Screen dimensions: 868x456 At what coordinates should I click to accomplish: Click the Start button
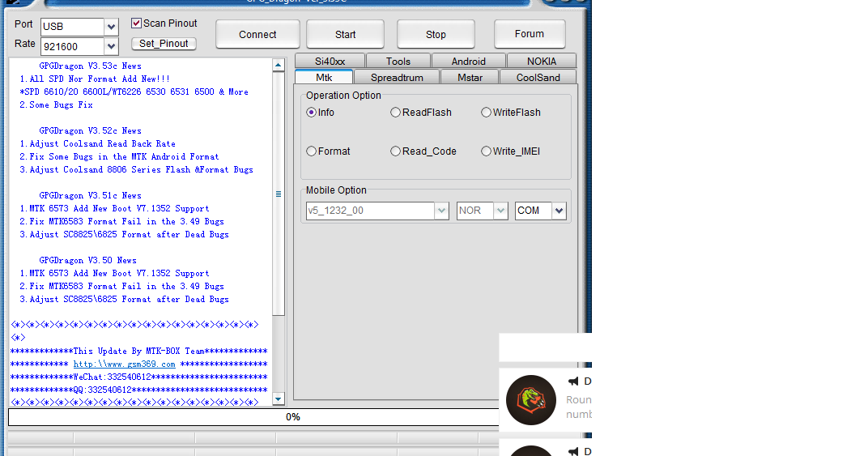tap(345, 34)
